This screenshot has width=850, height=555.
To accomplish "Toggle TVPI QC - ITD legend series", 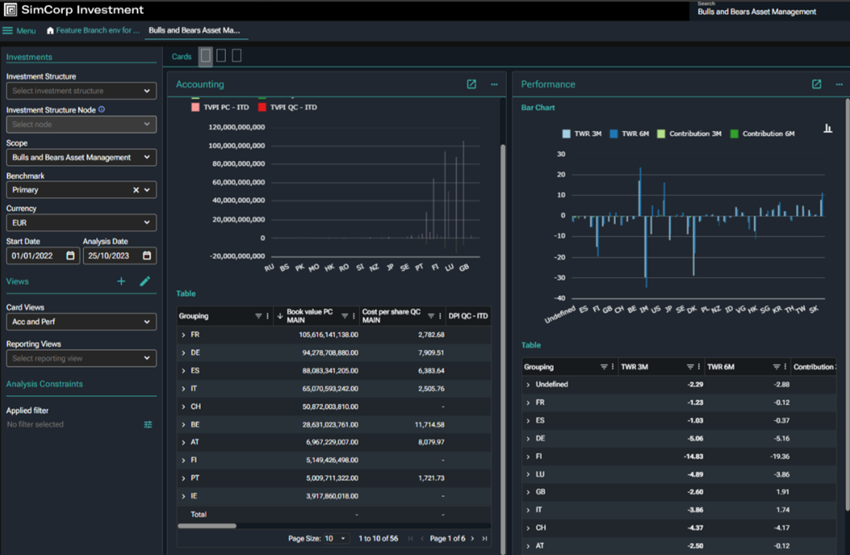I will (x=287, y=107).
